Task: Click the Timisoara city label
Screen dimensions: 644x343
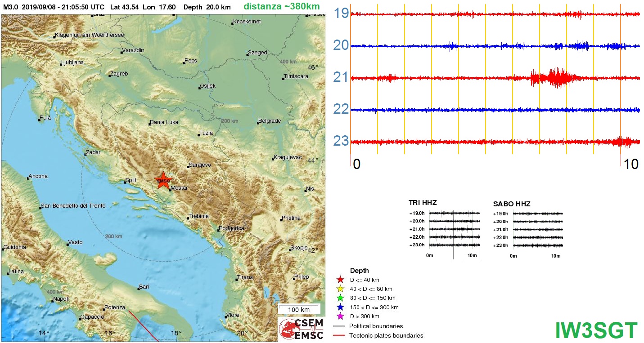Action: point(296,76)
